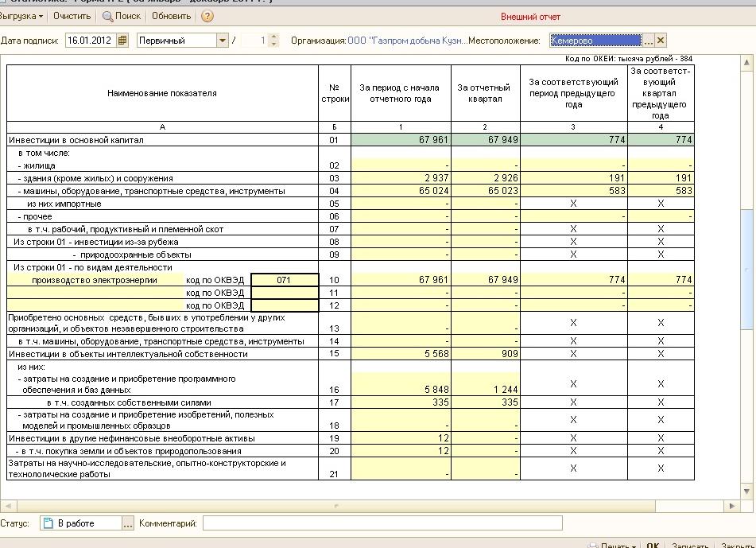Screen dimensions: 756x548
Task: Select cell 2 926 in row 03
Action: pos(486,178)
